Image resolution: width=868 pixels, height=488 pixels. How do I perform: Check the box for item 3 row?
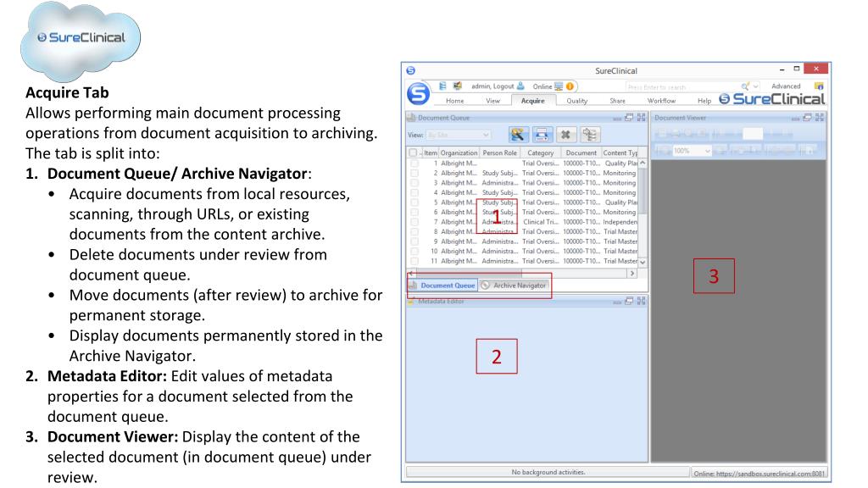(x=414, y=183)
